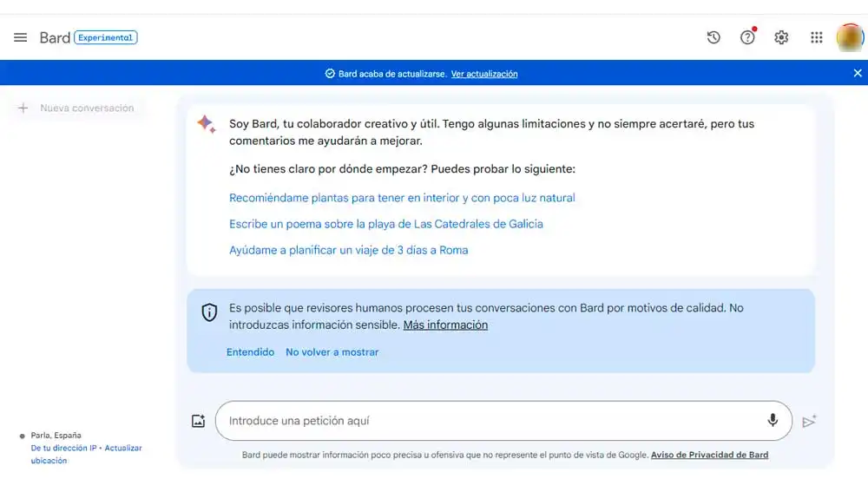Choose the Las Catedrales poem suggestion
Screen dimensions: 868x492
click(385, 224)
